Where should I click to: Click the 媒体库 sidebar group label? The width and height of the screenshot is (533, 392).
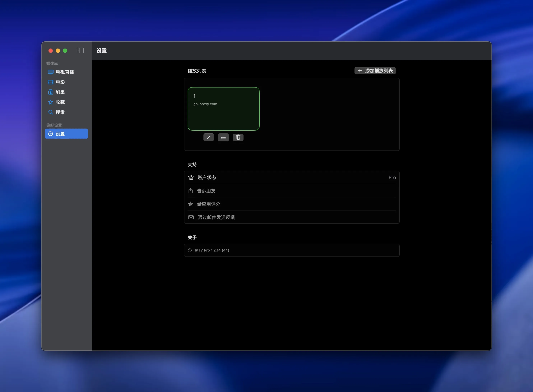click(x=52, y=63)
